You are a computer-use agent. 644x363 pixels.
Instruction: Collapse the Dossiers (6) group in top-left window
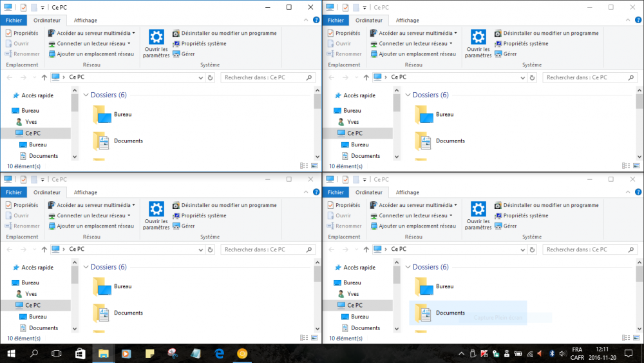pyautogui.click(x=86, y=95)
